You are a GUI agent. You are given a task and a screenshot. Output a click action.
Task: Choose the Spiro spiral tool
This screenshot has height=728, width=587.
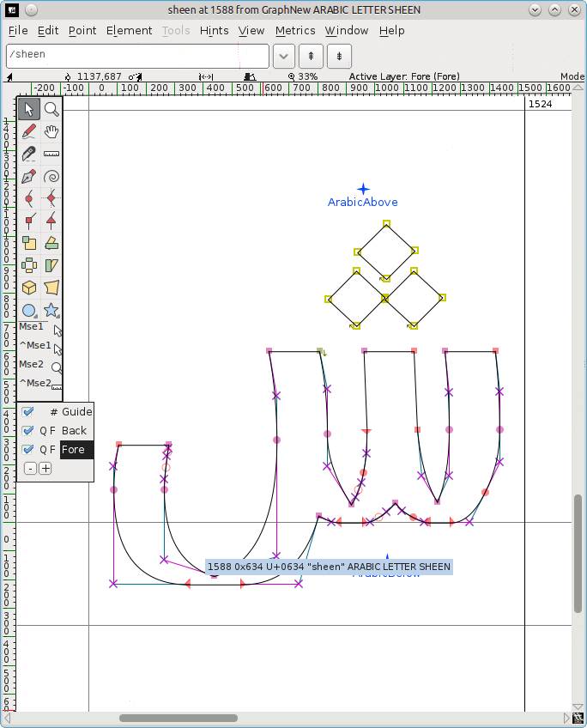point(51,176)
